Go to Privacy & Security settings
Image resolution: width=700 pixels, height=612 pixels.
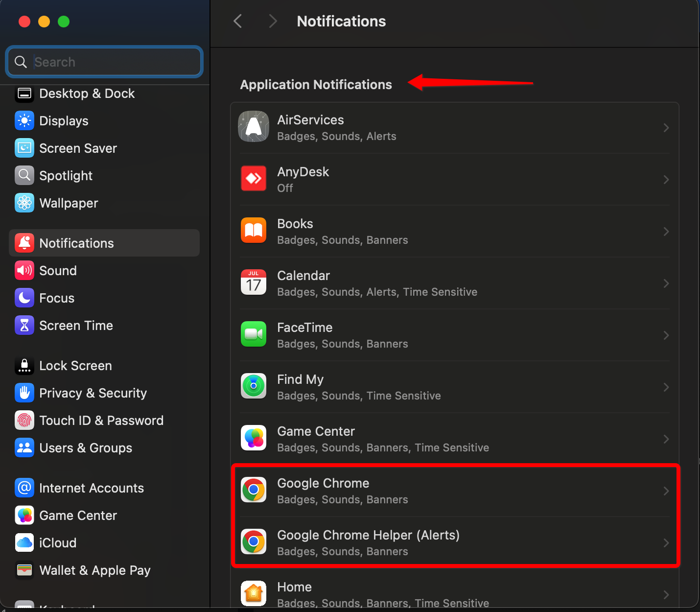tap(104, 393)
